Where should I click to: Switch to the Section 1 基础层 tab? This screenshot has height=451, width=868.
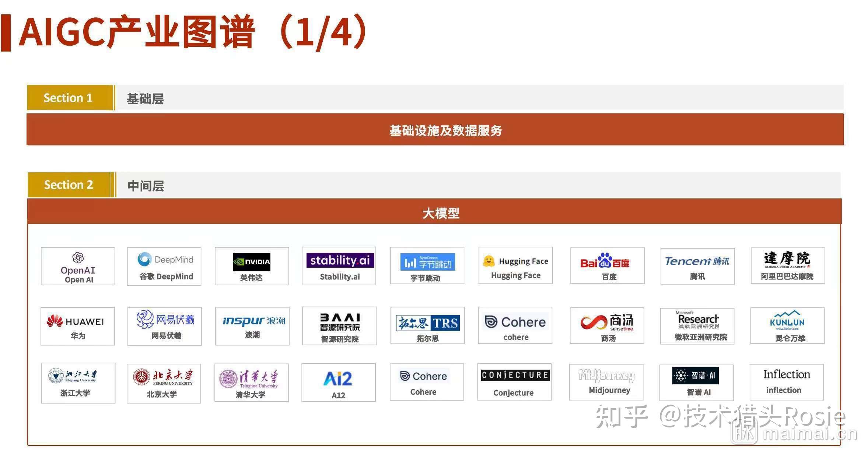69,98
